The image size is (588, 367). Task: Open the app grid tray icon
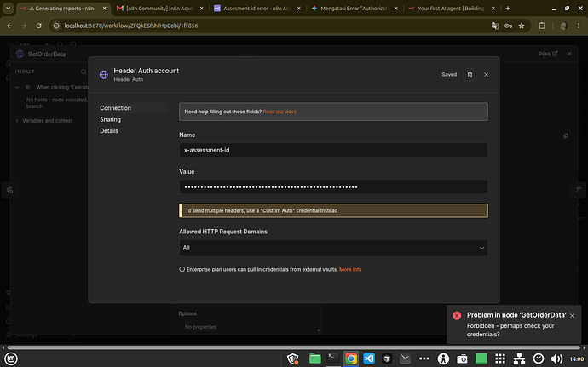click(x=500, y=358)
